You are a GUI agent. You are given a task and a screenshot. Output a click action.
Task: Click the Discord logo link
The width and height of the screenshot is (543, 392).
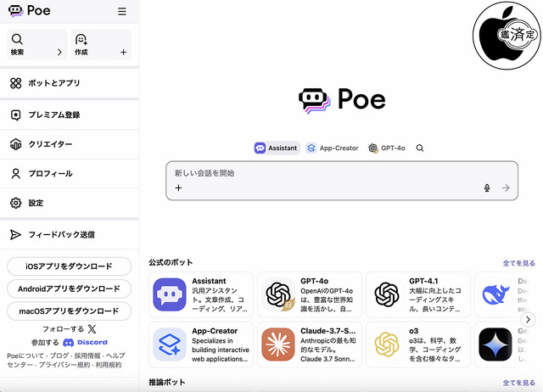pos(85,343)
